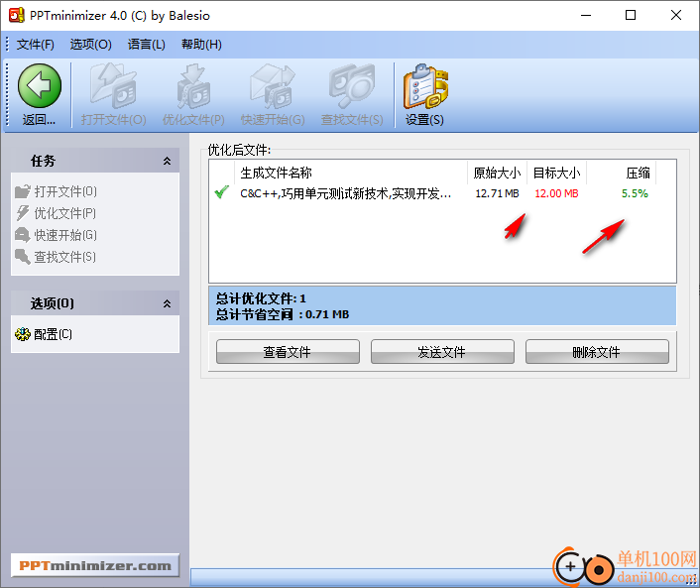700x588 pixels.
Task: Maximize the PPTminimizer window
Action: [631, 15]
